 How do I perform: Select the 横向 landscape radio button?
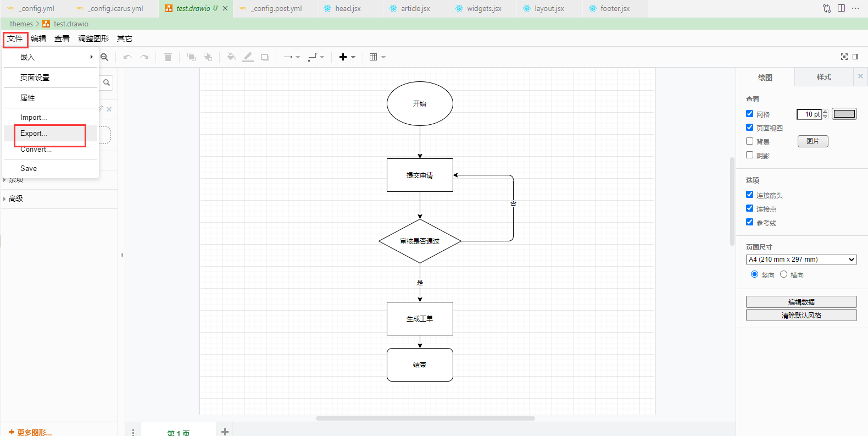coord(783,274)
